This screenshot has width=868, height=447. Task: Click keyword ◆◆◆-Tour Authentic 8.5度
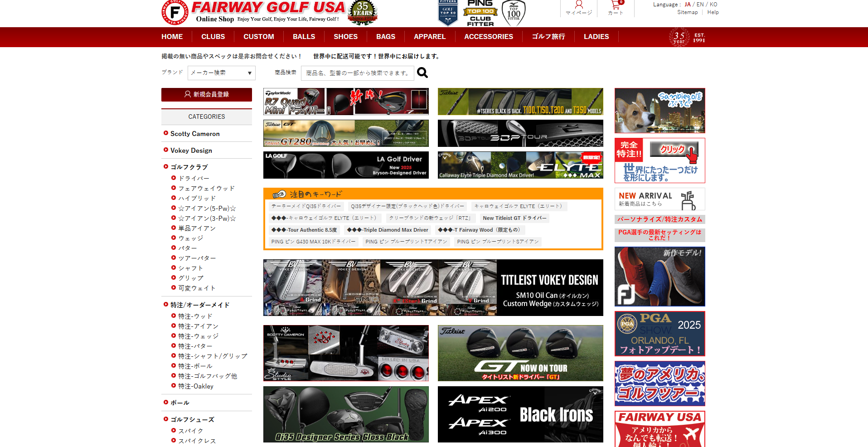click(304, 230)
